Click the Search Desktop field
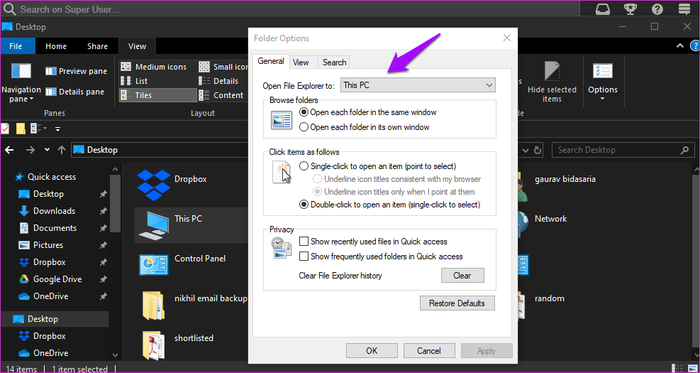The image size is (700, 373). point(623,150)
